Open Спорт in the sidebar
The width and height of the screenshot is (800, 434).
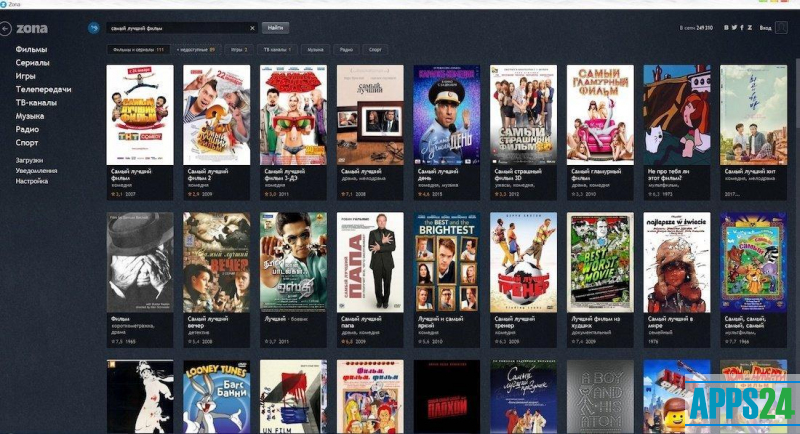pyautogui.click(x=27, y=142)
